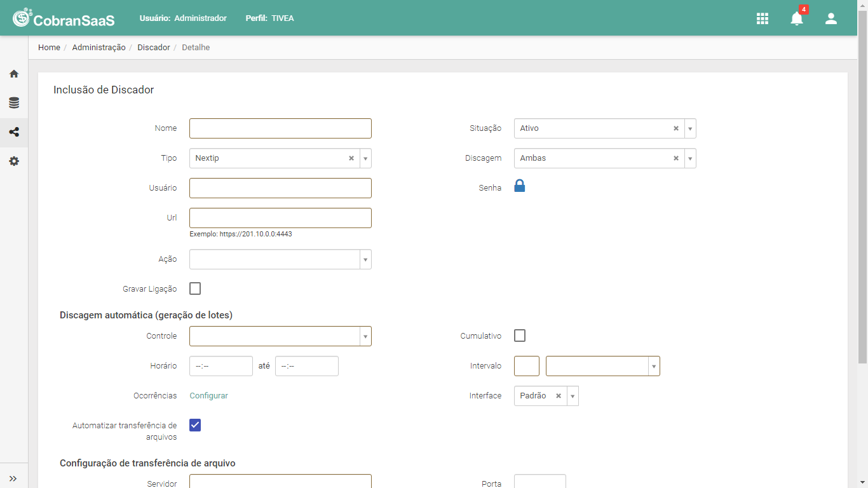Go to home via sidebar house icon

[x=14, y=74]
